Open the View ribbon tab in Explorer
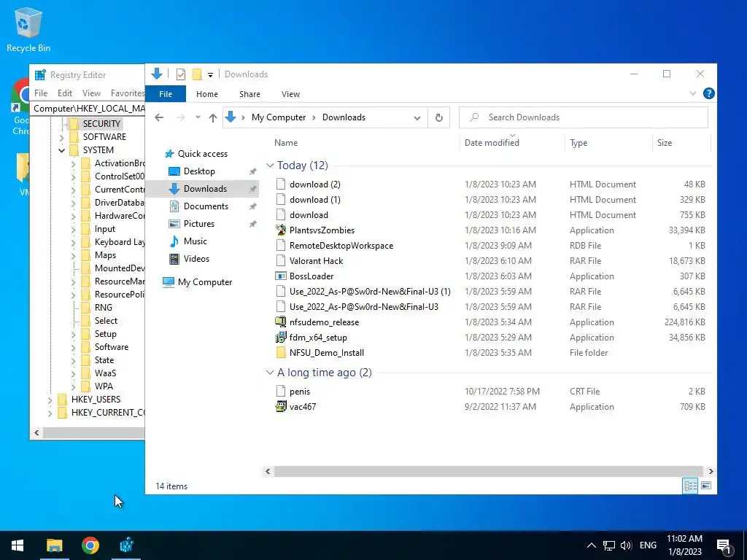Image resolution: width=747 pixels, height=560 pixels. point(290,94)
